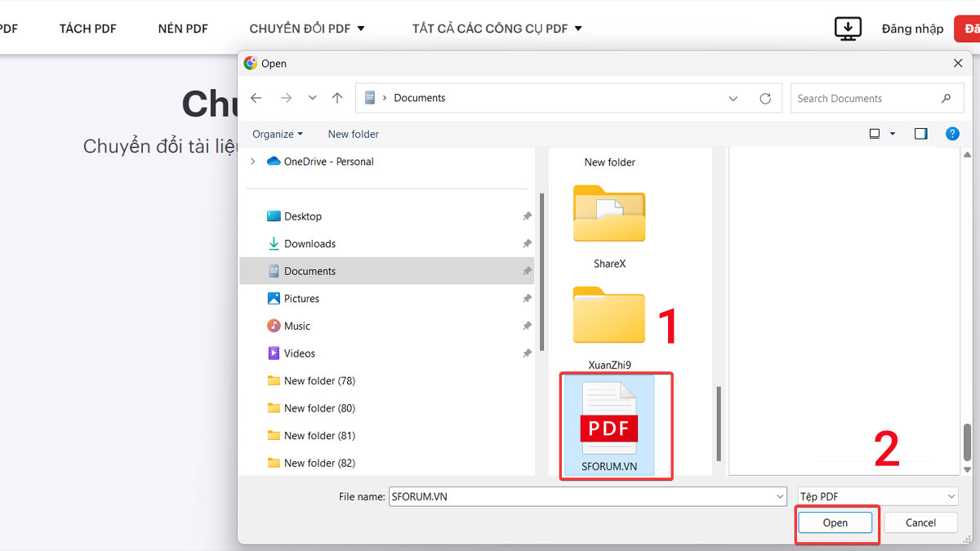Click the download desktop app icon
This screenshot has height=551, width=980.
pyautogui.click(x=848, y=29)
